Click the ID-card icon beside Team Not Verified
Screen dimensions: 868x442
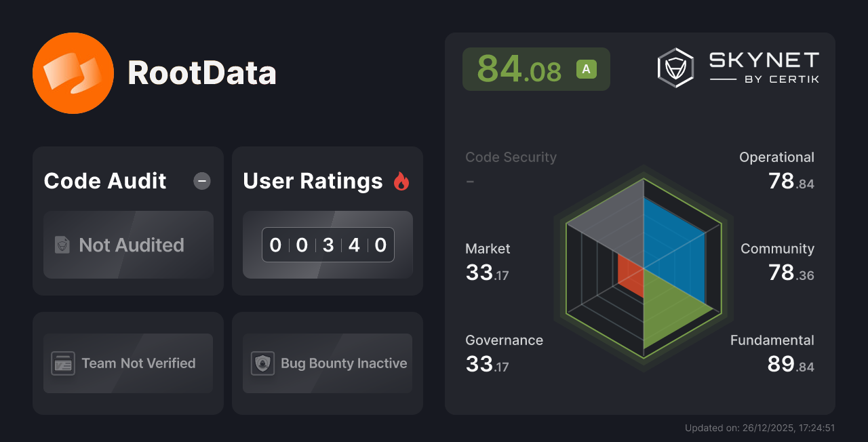[64, 363]
